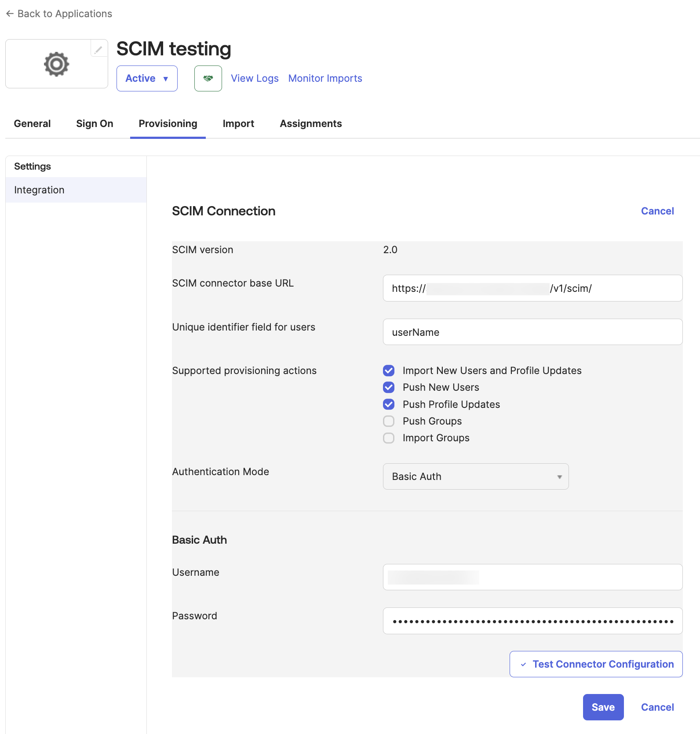Enable the Push Groups checkbox

389,421
